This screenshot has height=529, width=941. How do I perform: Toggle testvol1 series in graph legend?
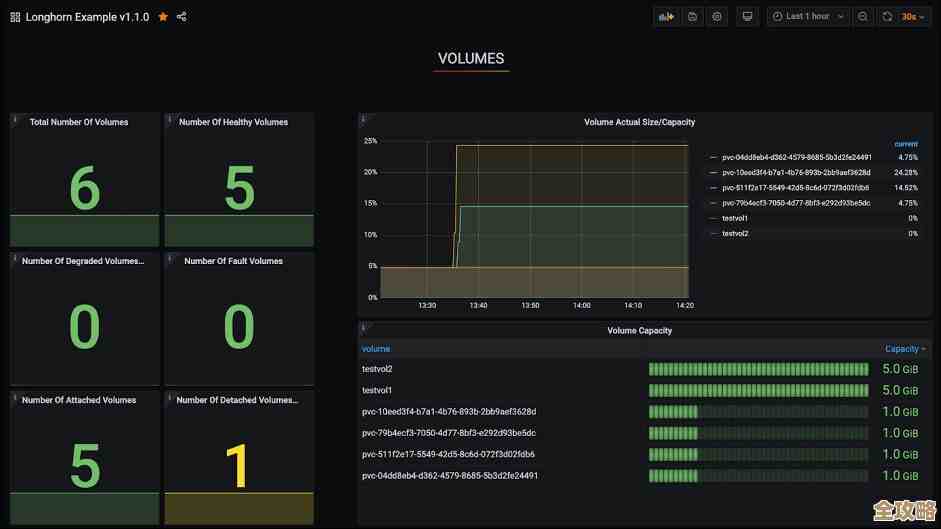735,218
